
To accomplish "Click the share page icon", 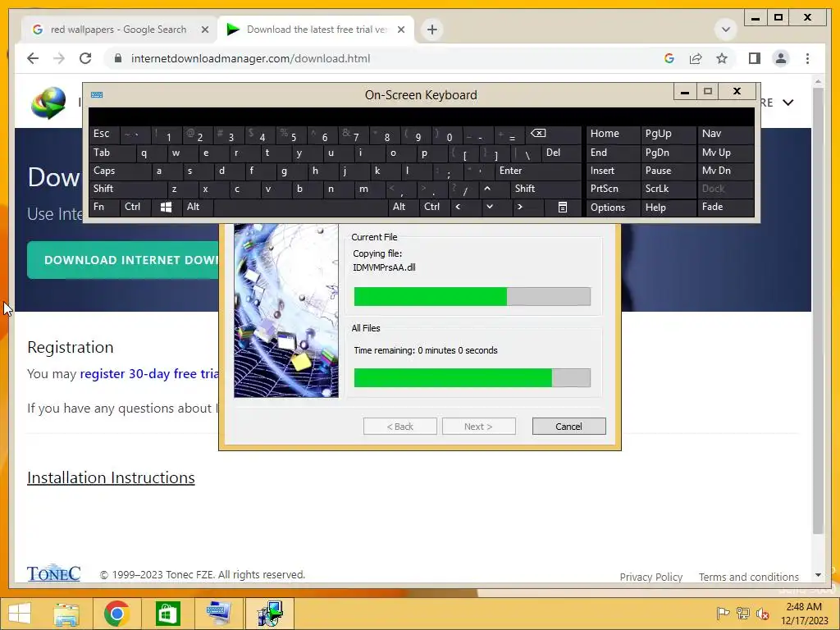I will (696, 58).
